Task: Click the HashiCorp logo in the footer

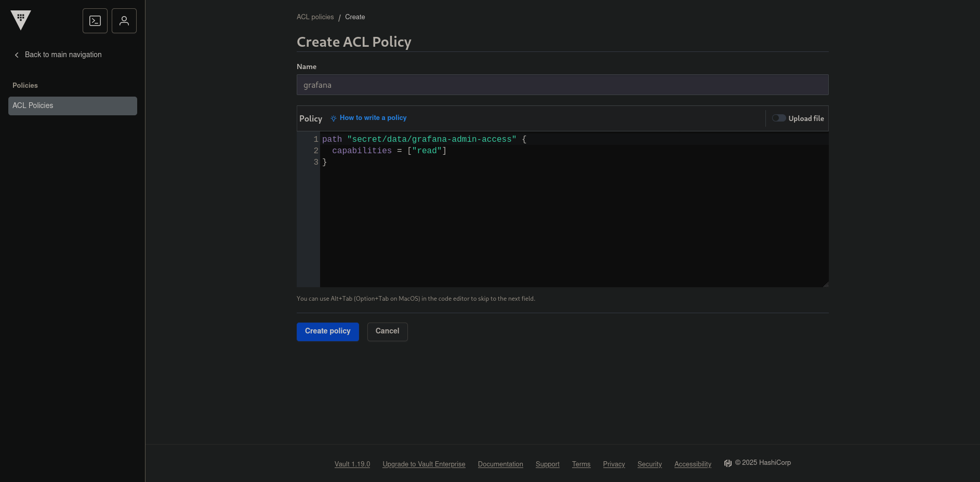Action: (727, 463)
